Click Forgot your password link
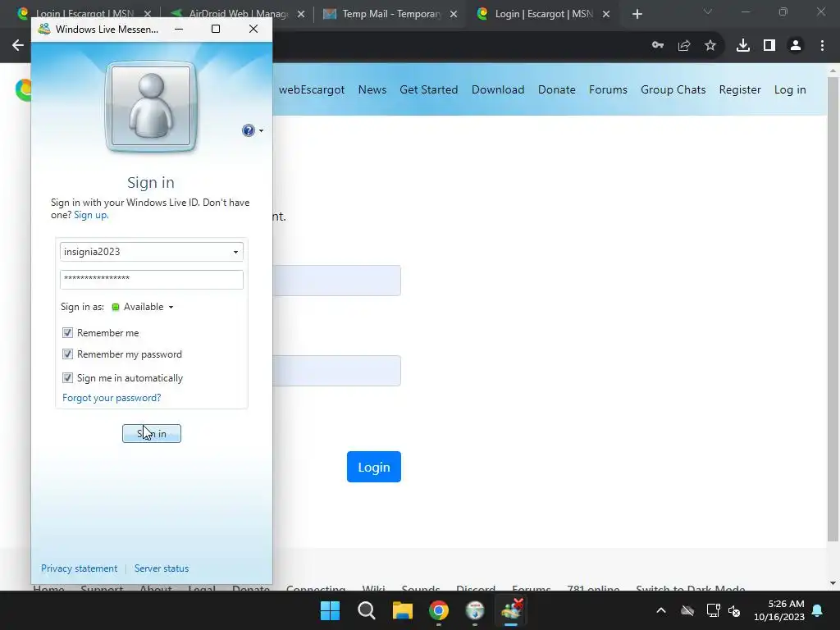Screen dimensions: 840x630 pos(112,398)
